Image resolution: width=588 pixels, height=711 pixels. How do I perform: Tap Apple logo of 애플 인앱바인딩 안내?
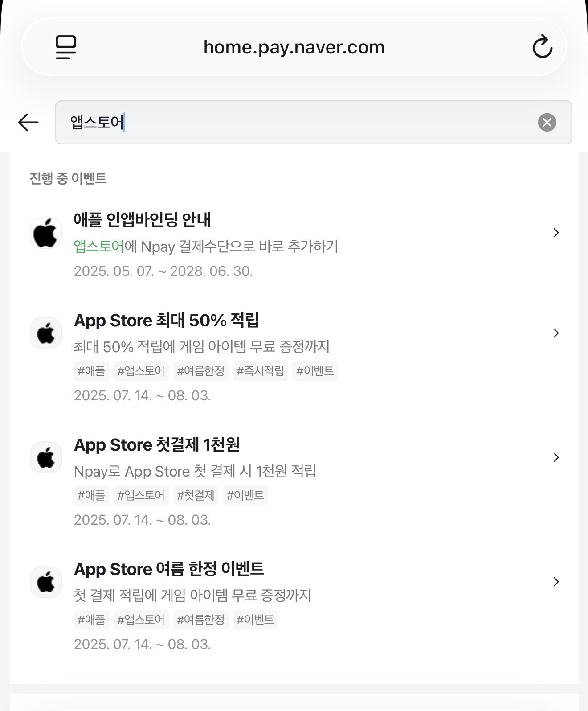tap(46, 233)
